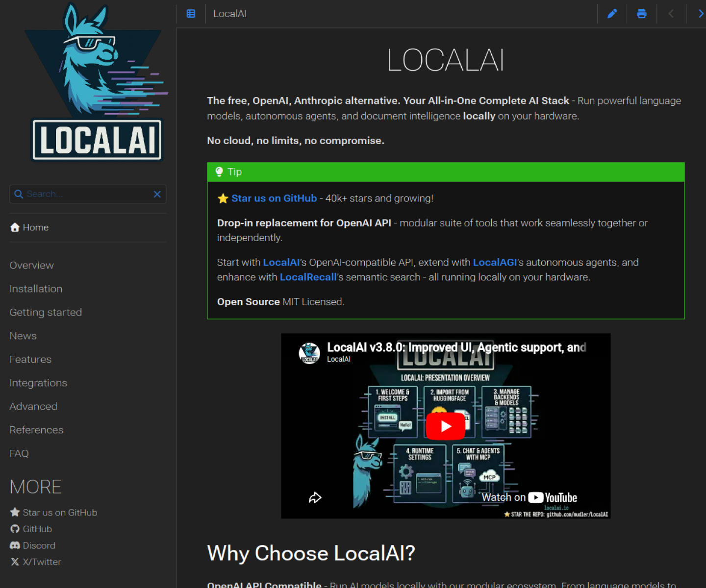The width and height of the screenshot is (706, 588).
Task: Click the video share arrow icon
Action: point(315,498)
